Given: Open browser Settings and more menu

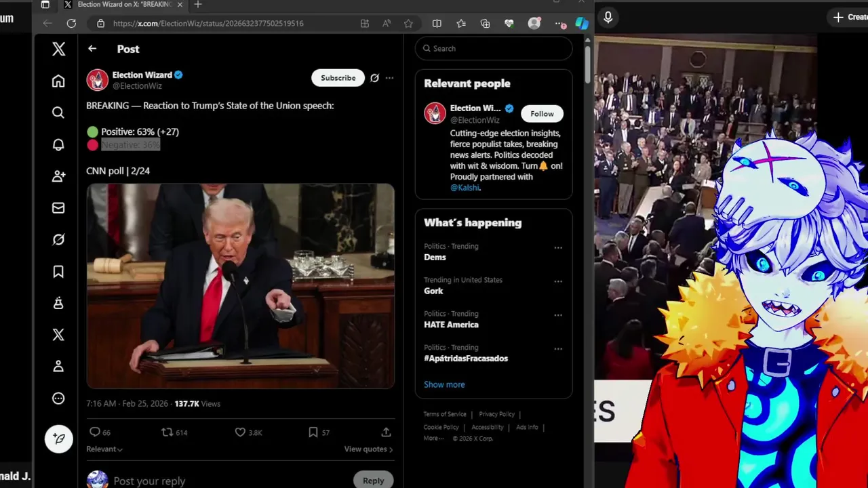Looking at the screenshot, I should coord(560,23).
